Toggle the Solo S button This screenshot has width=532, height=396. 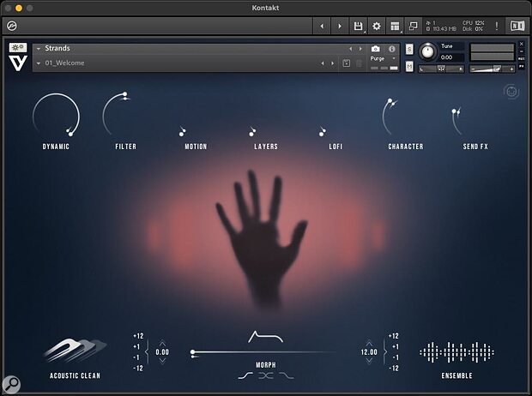tap(409, 50)
